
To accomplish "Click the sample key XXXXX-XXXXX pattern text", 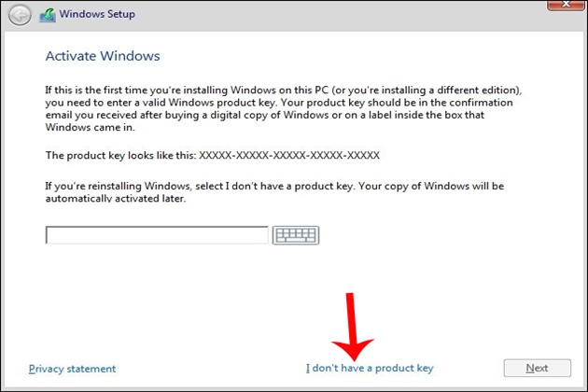I will [289, 155].
